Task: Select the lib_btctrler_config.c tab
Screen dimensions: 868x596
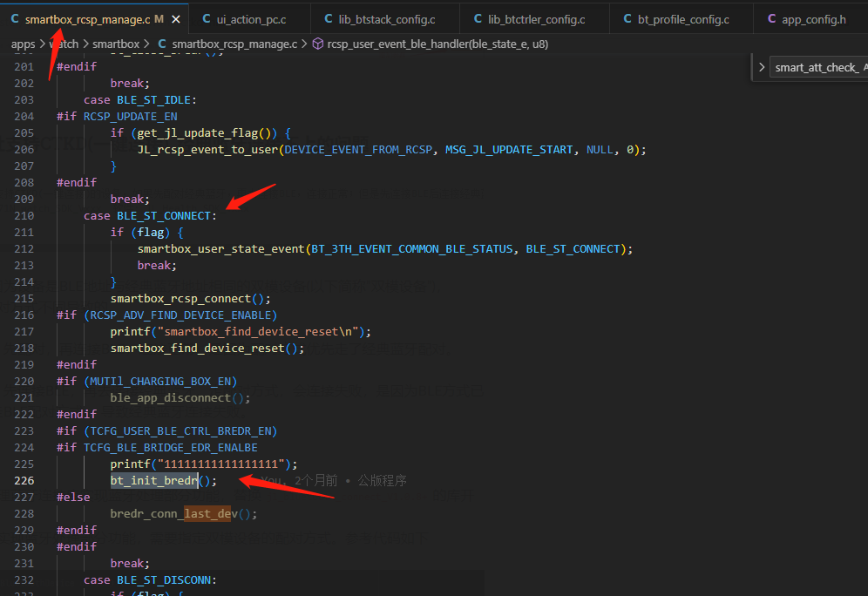Action: click(x=535, y=19)
